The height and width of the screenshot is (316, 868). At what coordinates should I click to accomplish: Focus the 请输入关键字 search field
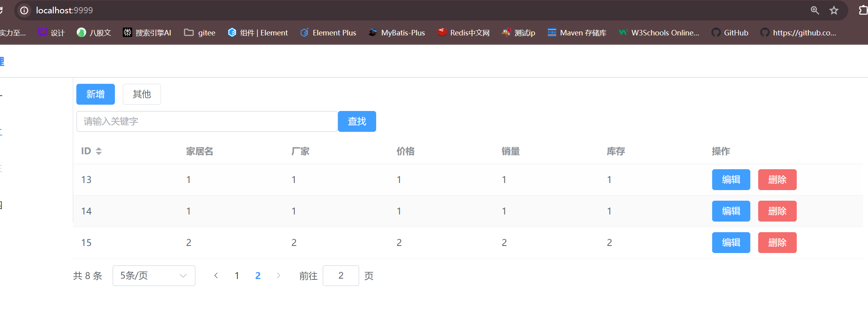207,121
